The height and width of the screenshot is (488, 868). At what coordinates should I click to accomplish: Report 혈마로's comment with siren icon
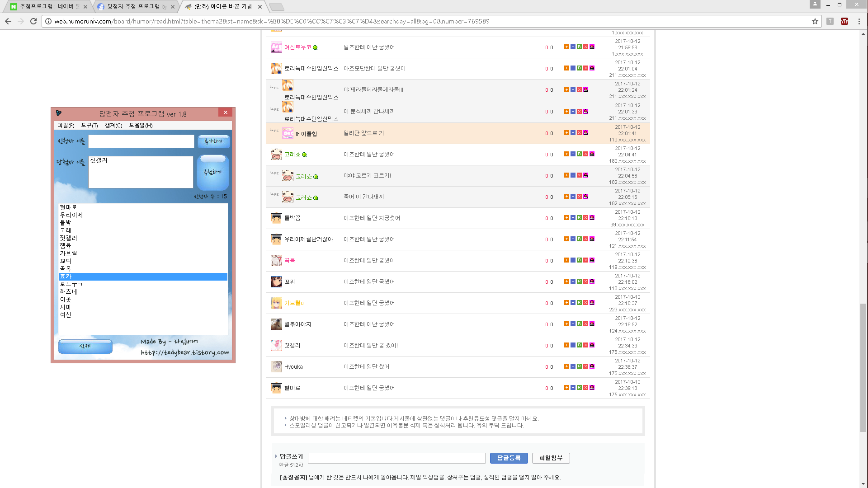592,388
